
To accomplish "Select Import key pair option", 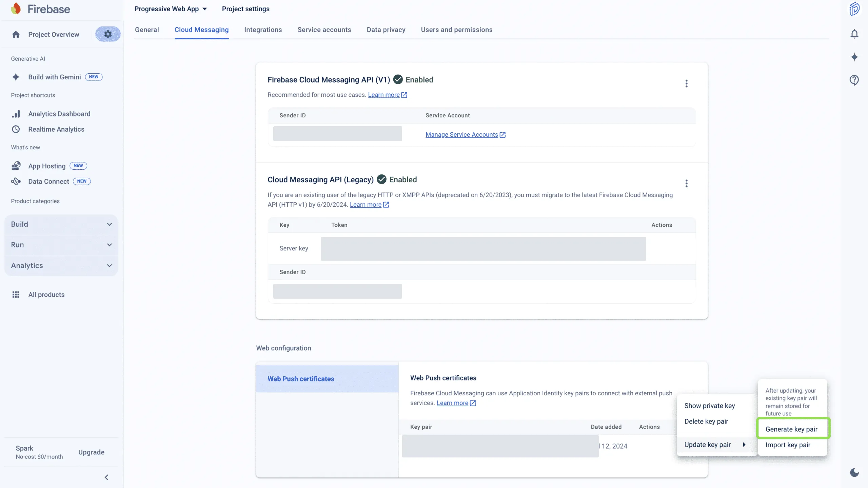I will (793, 445).
